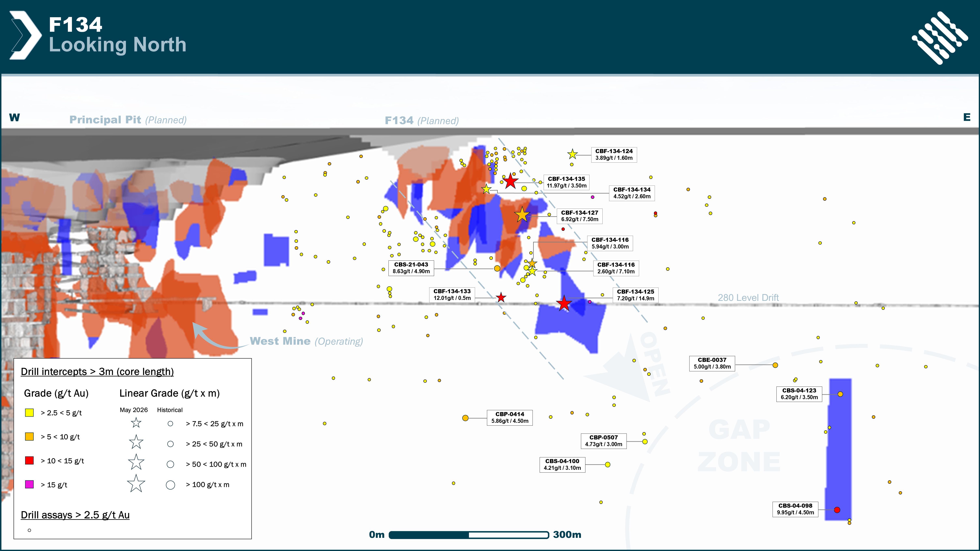
Task: Click the CBE-0037 label box
Action: click(712, 363)
